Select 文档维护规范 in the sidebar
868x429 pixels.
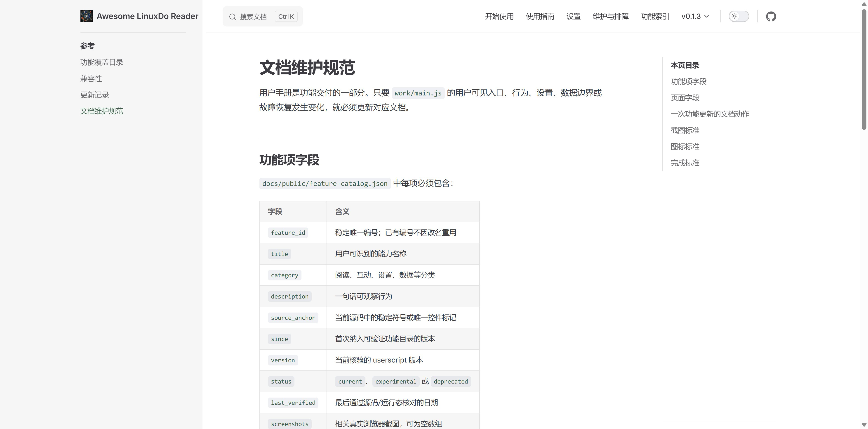(x=101, y=111)
